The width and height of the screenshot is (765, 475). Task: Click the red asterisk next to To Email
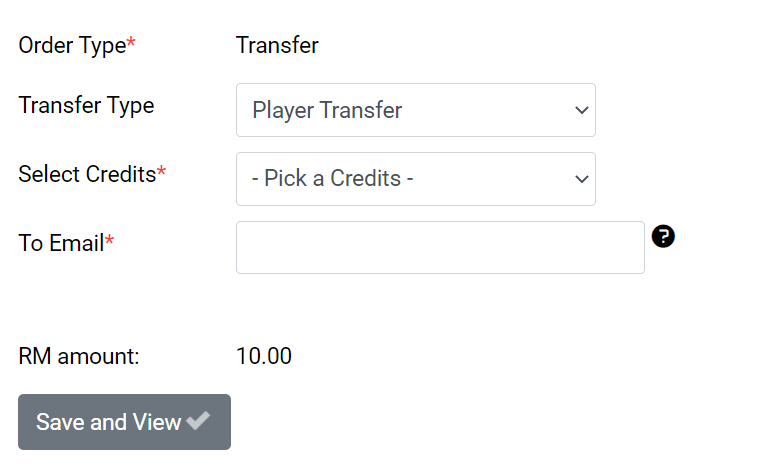(109, 240)
